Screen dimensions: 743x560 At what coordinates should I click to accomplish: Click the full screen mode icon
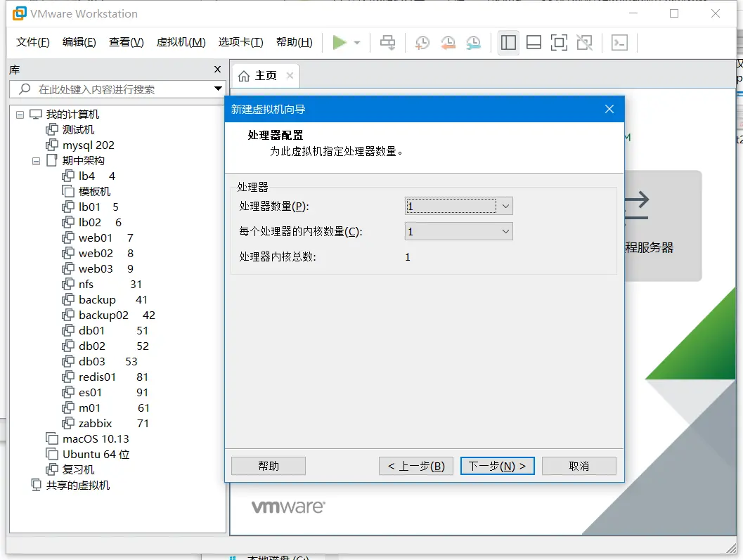point(559,43)
